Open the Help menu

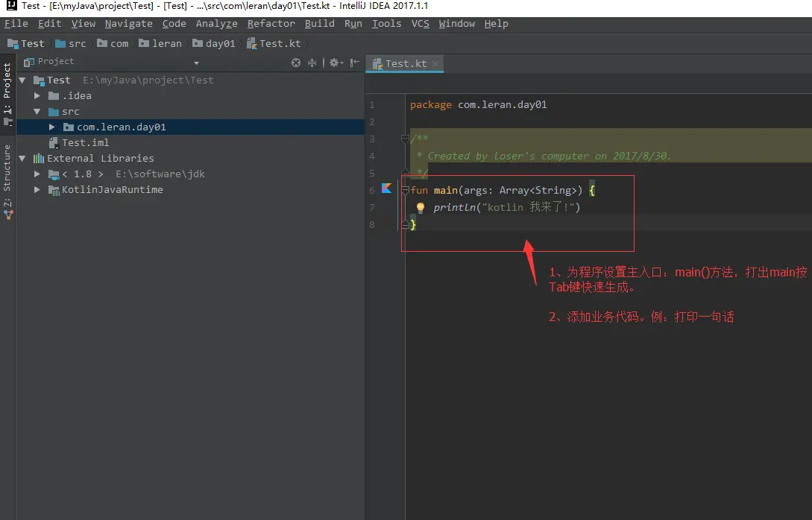(496, 24)
